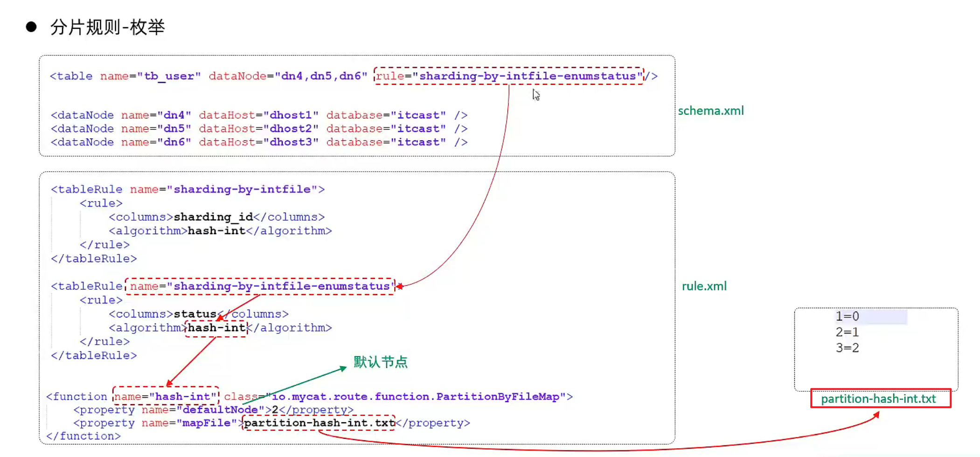Select the dn6 dataNode line
Image resolution: width=980 pixels, height=457 pixels.
259,142
